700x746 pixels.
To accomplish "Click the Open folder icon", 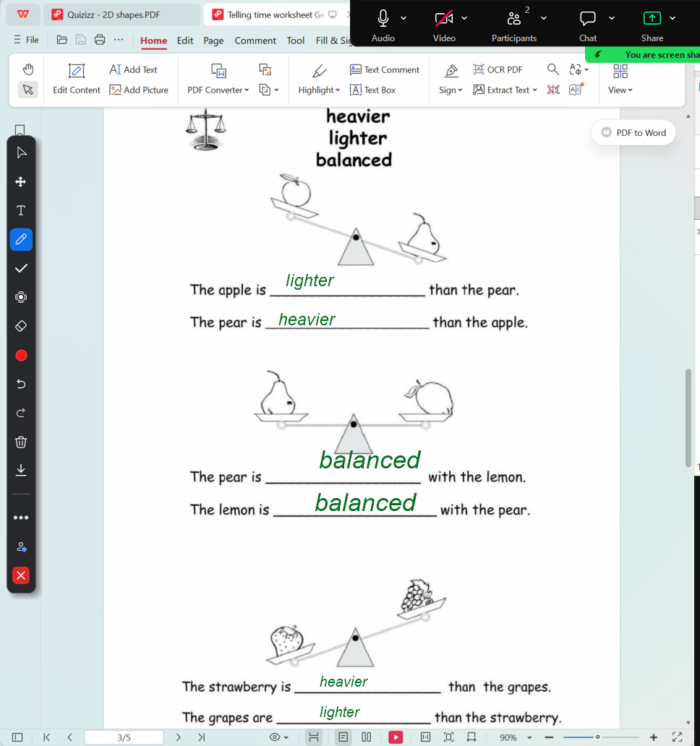I will pyautogui.click(x=62, y=40).
